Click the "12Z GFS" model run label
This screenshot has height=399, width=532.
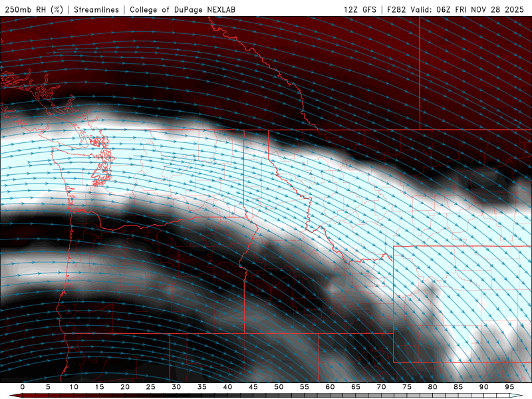tap(360, 9)
